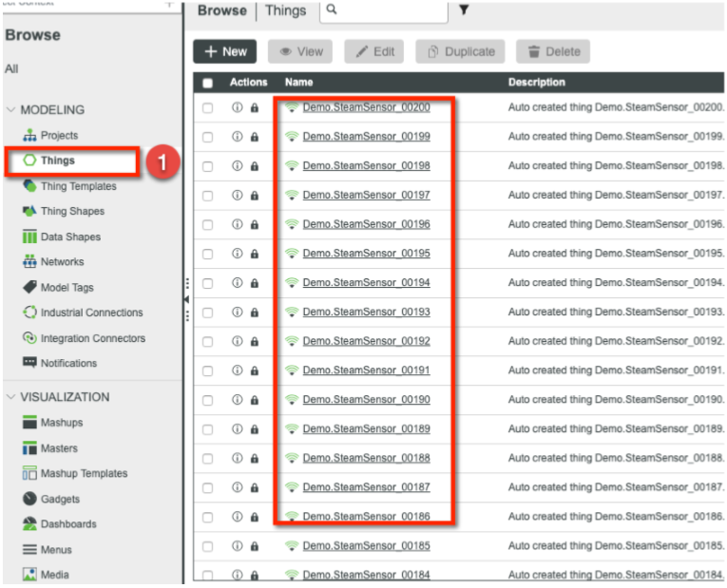Show info for Demo.SteamSensor_00185
The width and height of the screenshot is (727, 588).
(x=237, y=546)
